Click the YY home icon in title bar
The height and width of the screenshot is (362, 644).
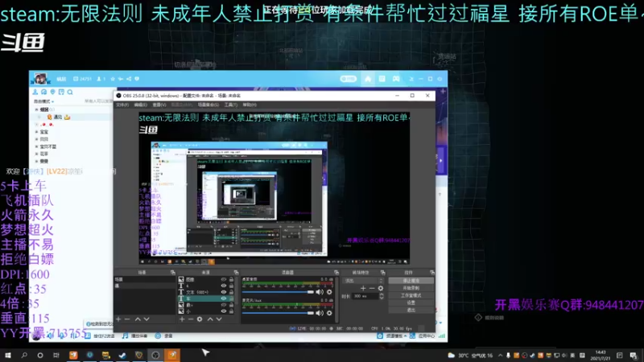[368, 78]
